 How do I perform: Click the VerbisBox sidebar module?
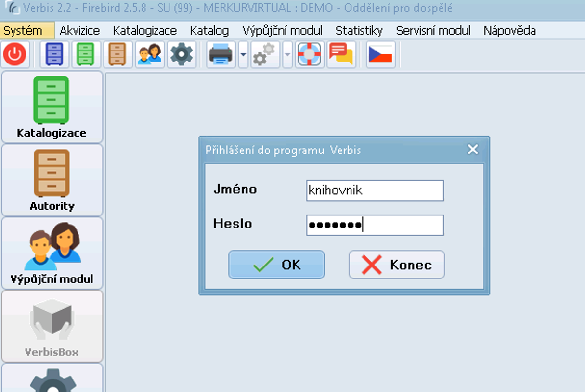tap(52, 326)
